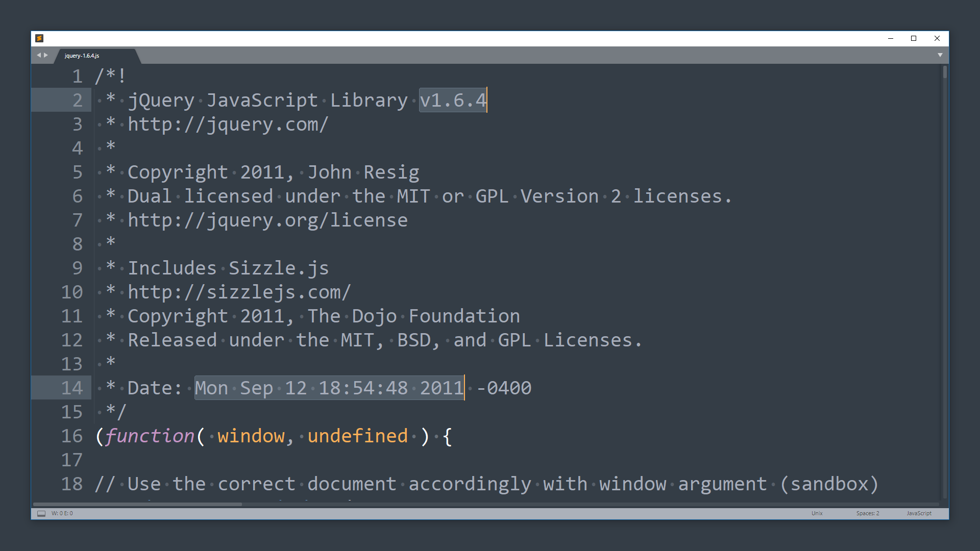
Task: Click the http://jquery.org/license URL text
Action: (x=267, y=220)
